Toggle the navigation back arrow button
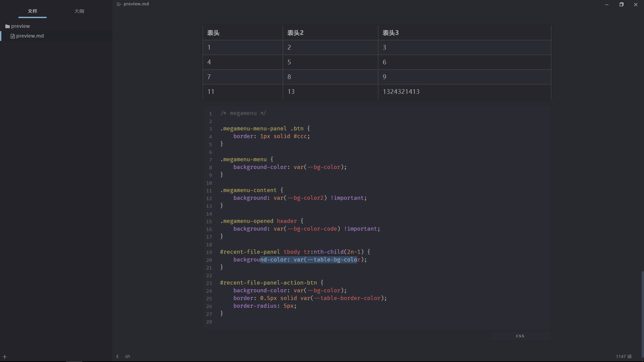The width and height of the screenshot is (644, 362). (x=118, y=356)
